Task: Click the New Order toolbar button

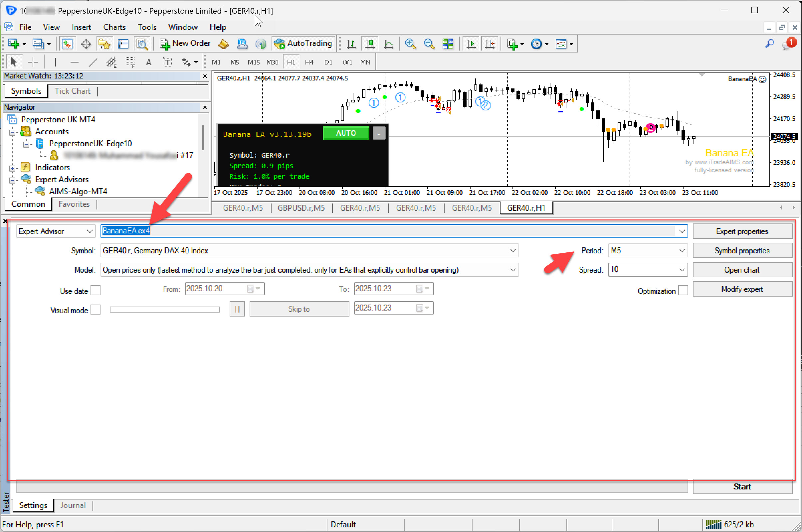Action: coord(185,44)
